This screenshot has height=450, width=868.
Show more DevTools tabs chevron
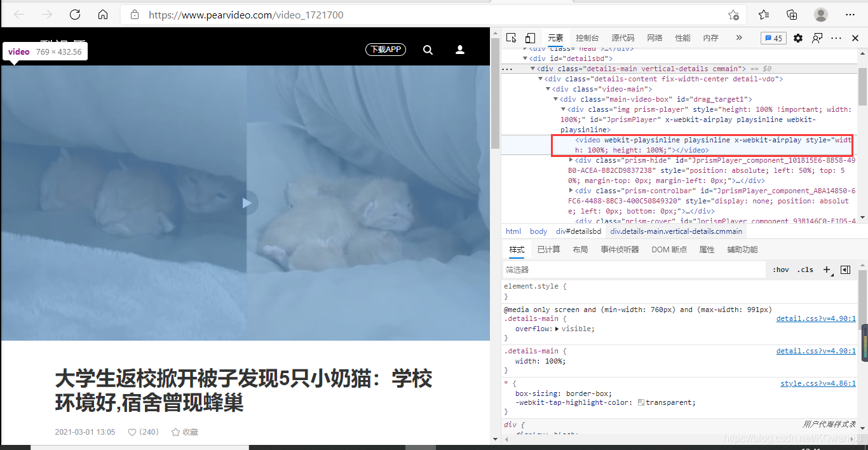(738, 38)
